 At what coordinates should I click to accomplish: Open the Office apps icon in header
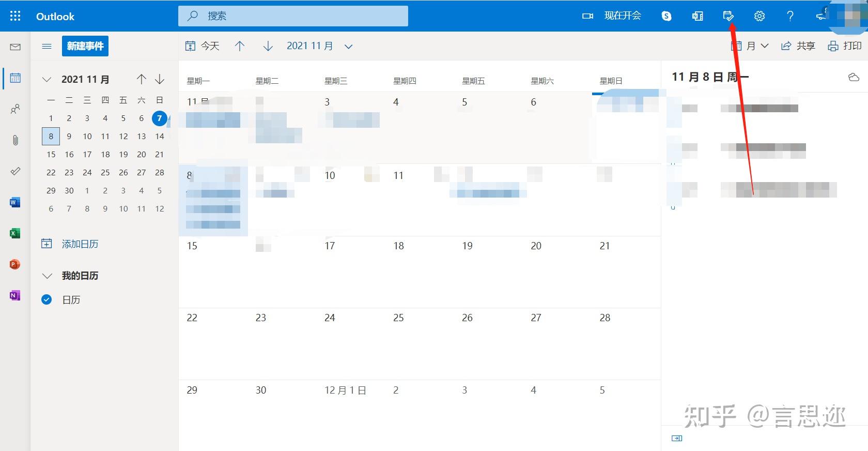tap(698, 16)
